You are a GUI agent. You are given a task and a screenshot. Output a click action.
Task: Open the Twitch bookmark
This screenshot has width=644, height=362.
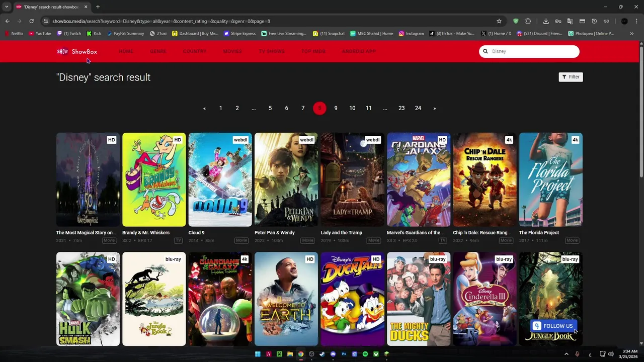click(x=69, y=34)
